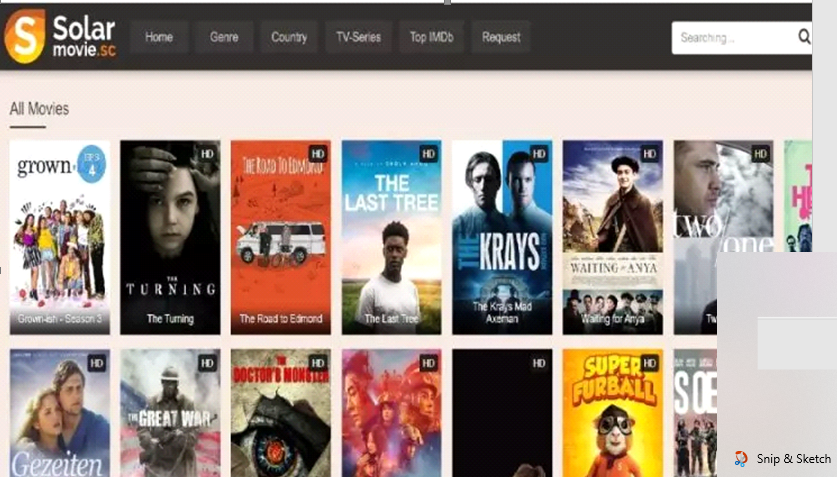Open the Super Furball poster
The image size is (837, 477).
613,413
